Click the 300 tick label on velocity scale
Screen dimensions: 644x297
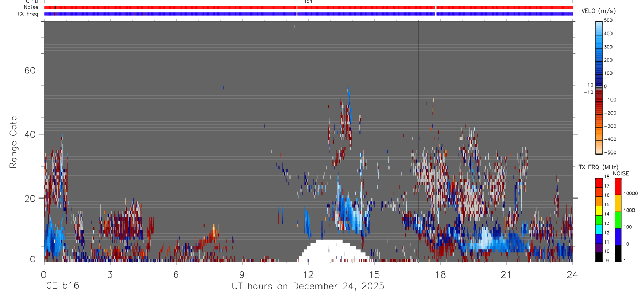[x=609, y=47]
